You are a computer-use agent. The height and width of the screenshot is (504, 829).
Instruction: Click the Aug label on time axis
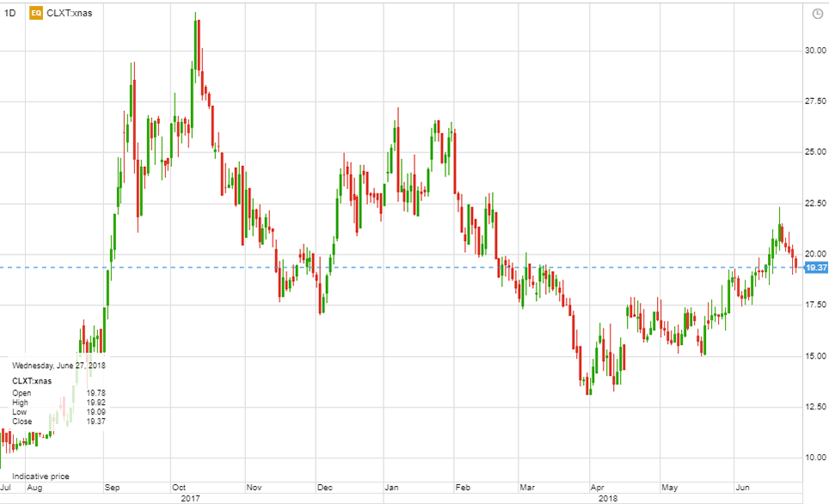tap(34, 488)
